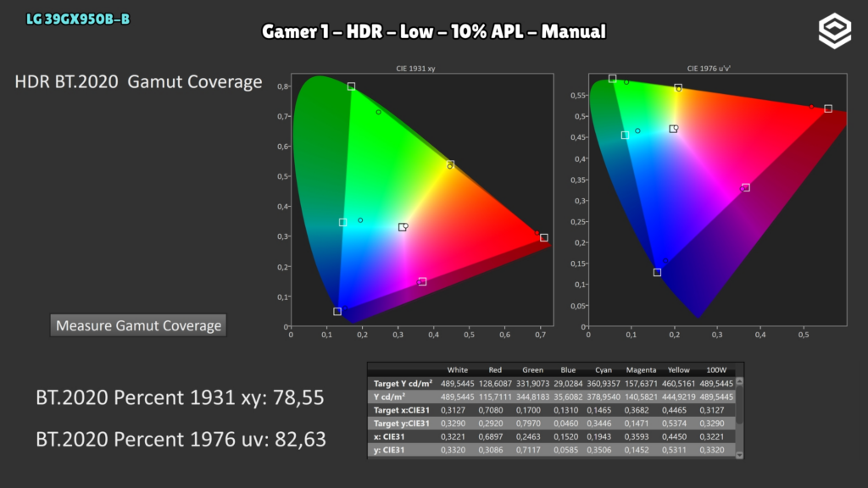Click the cell showing 0,3506
Image resolution: width=868 pixels, height=488 pixels.
599,450
